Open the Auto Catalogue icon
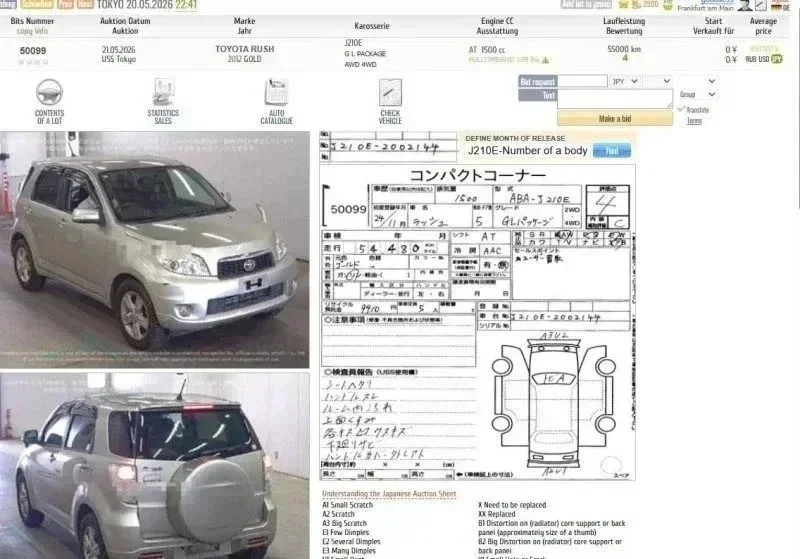The width and height of the screenshot is (800, 559). 277,92
